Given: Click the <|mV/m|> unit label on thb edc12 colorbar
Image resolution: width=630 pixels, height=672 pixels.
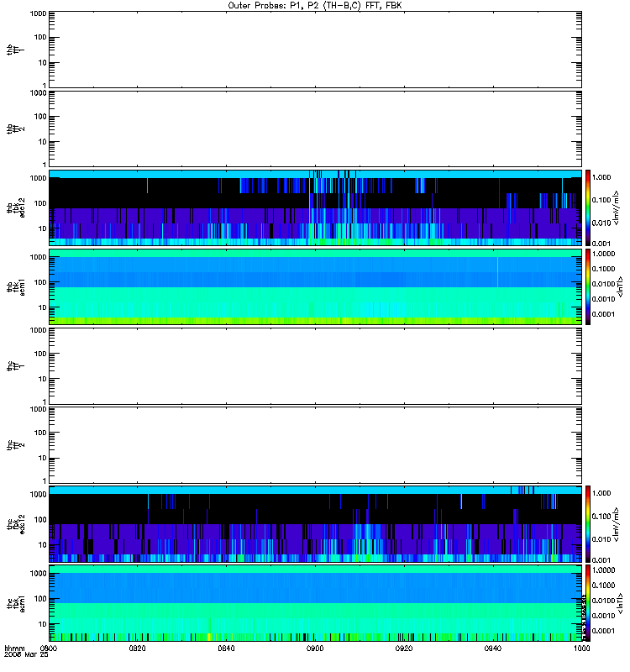Looking at the screenshot, I should click(616, 207).
